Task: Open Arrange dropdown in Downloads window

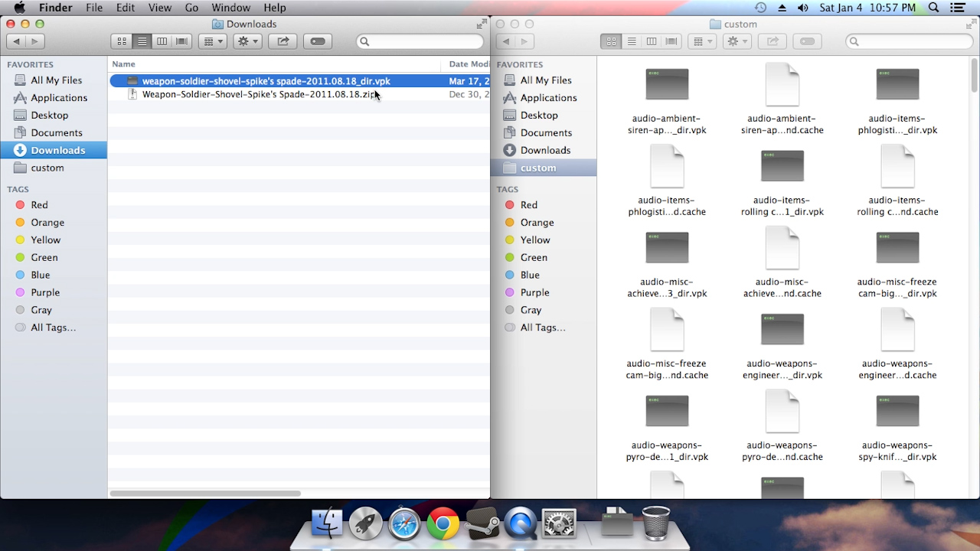Action: pos(212,41)
